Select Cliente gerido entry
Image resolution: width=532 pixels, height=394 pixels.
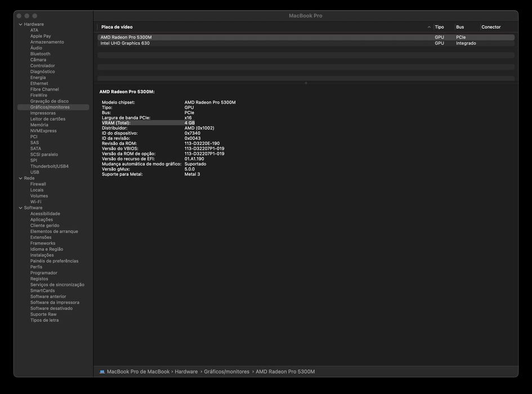click(45, 226)
